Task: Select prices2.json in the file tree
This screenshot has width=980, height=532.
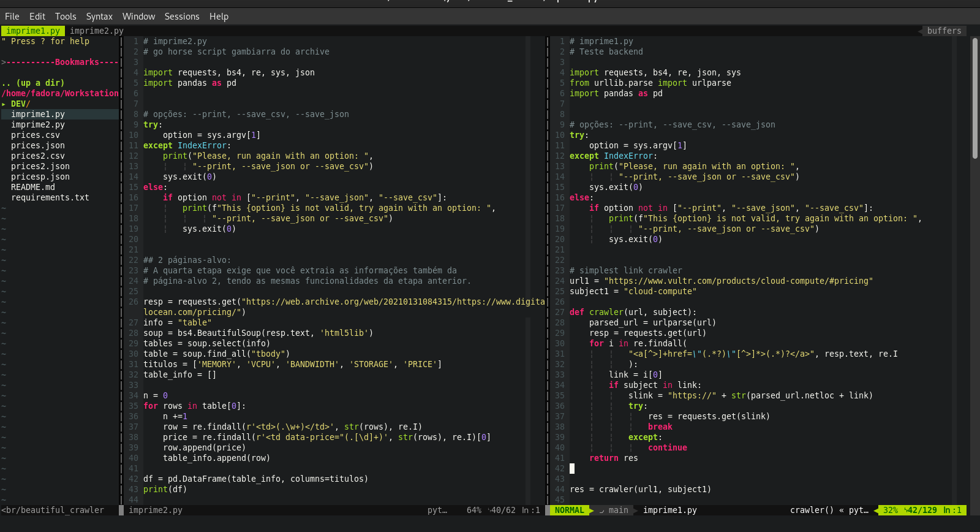Action: [40, 166]
